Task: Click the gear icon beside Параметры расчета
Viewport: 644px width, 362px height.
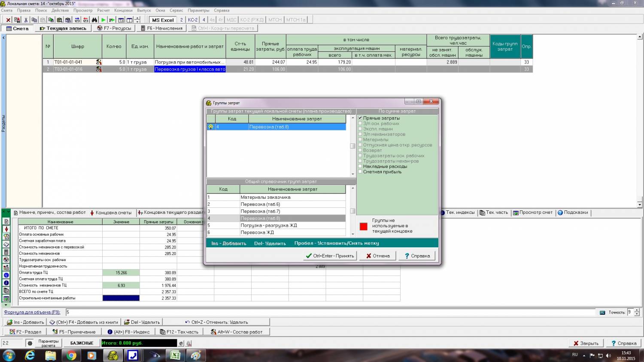Action: (x=30, y=343)
